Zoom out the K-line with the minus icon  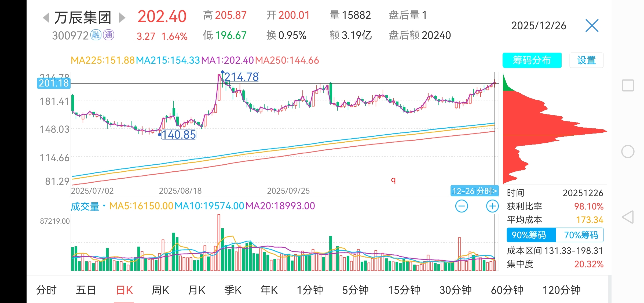pyautogui.click(x=462, y=206)
